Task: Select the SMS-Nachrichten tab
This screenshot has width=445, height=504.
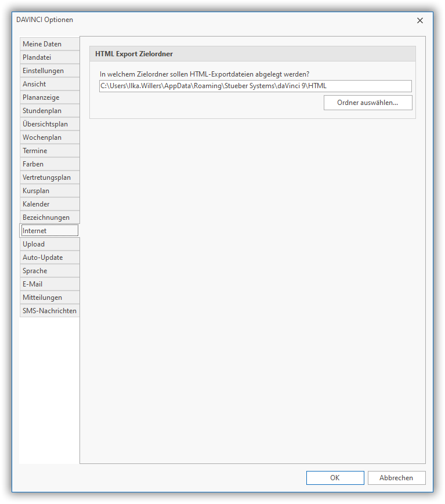Action: (x=49, y=311)
